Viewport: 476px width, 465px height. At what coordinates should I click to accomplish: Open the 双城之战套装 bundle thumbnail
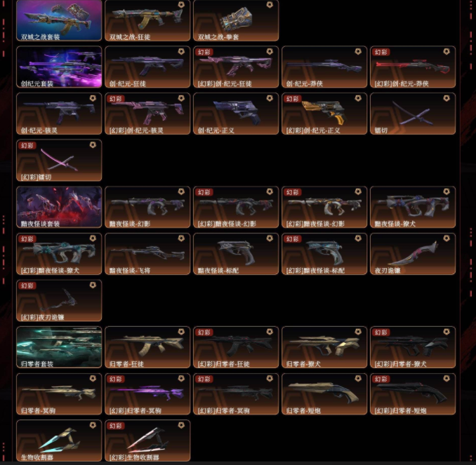click(x=59, y=20)
